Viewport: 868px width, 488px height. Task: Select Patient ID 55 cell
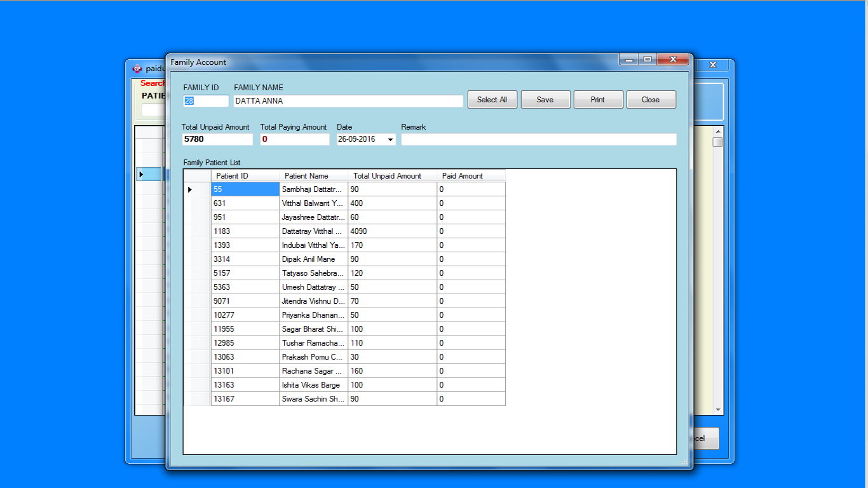point(245,189)
